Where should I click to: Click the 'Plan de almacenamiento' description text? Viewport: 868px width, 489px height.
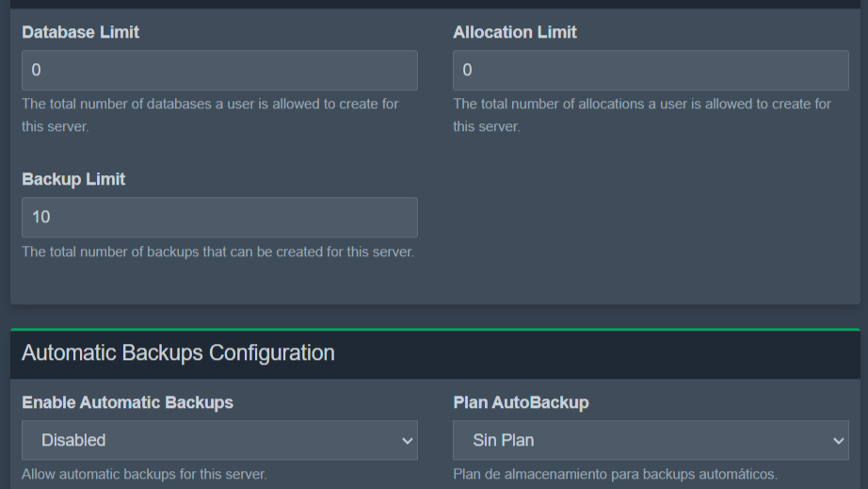(615, 474)
